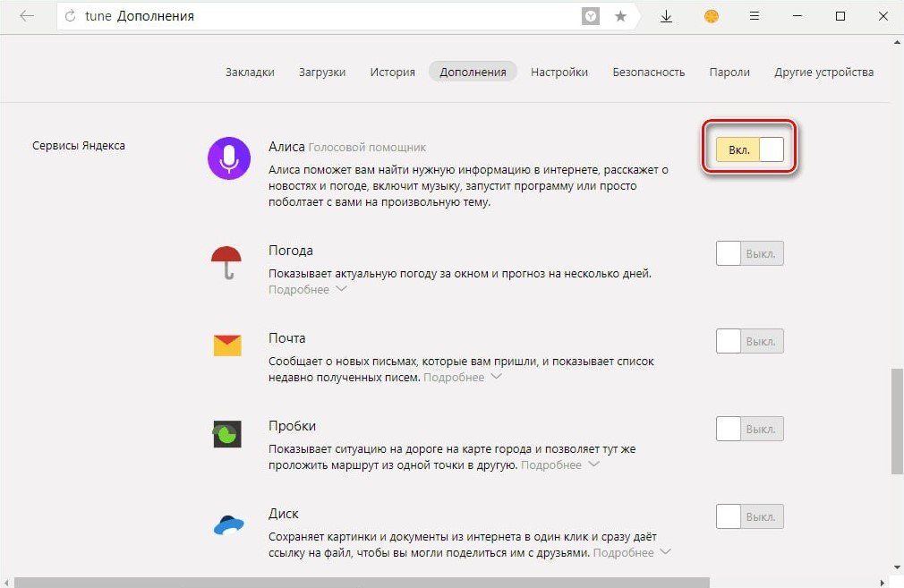Open the Другие устройства tab
The width and height of the screenshot is (904, 588).
(823, 72)
